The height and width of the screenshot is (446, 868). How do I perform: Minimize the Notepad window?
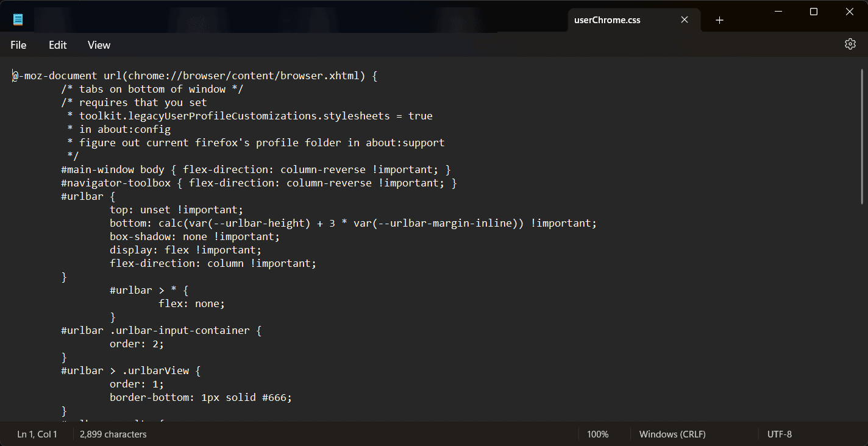(778, 12)
